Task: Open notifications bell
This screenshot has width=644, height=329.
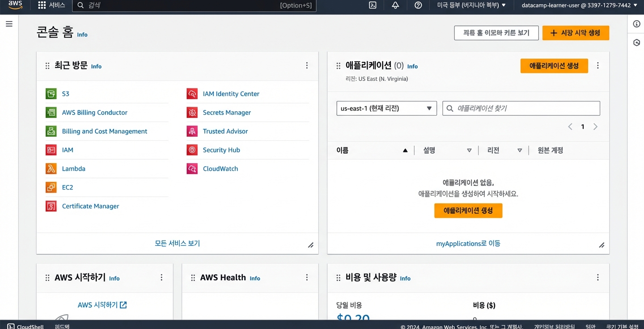Action: pyautogui.click(x=395, y=5)
